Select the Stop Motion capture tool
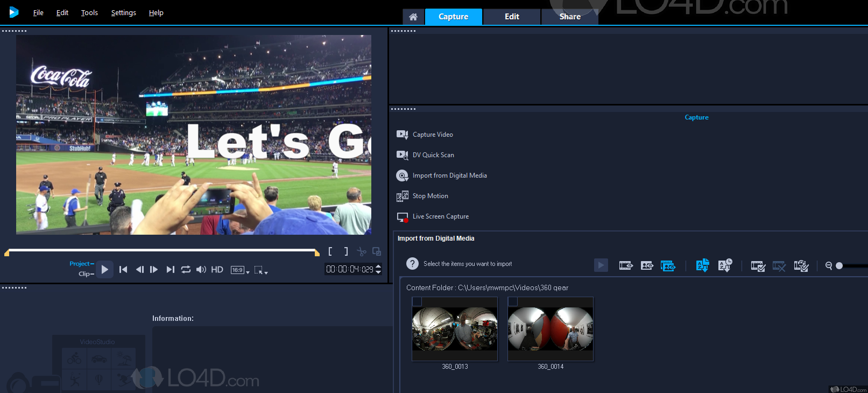The height and width of the screenshot is (393, 868). [429, 196]
